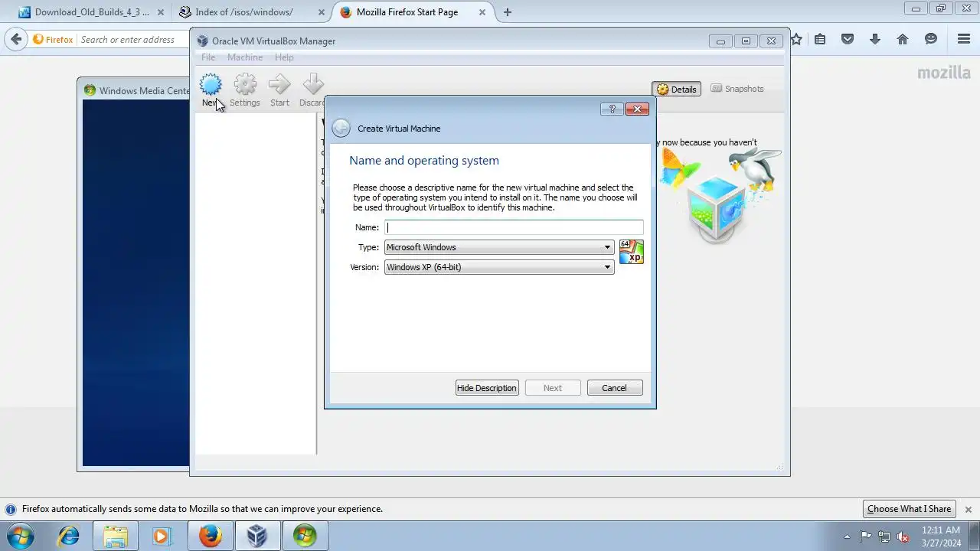Click the Action Center flag tray icon
Viewport: 980px width, 551px height.
[866, 536]
